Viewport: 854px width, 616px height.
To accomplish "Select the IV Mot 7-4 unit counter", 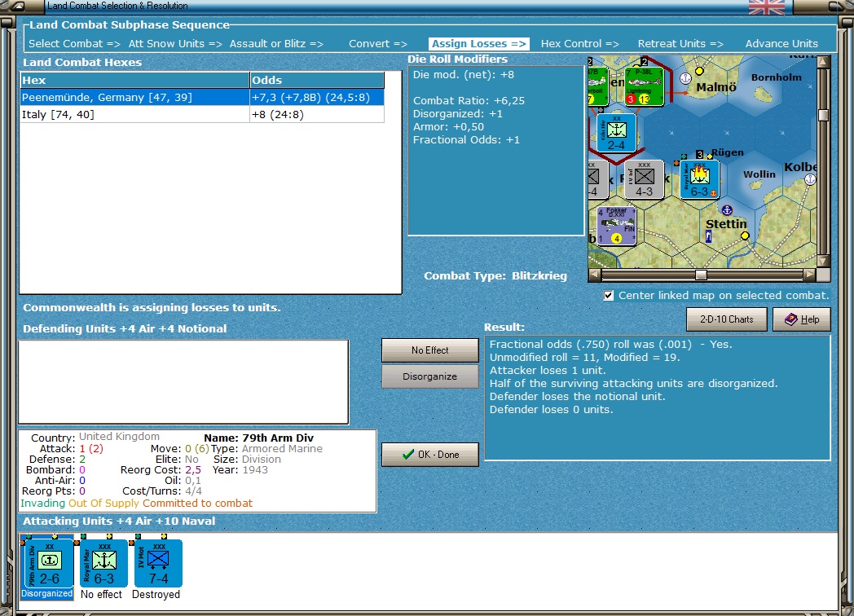I will click(156, 563).
